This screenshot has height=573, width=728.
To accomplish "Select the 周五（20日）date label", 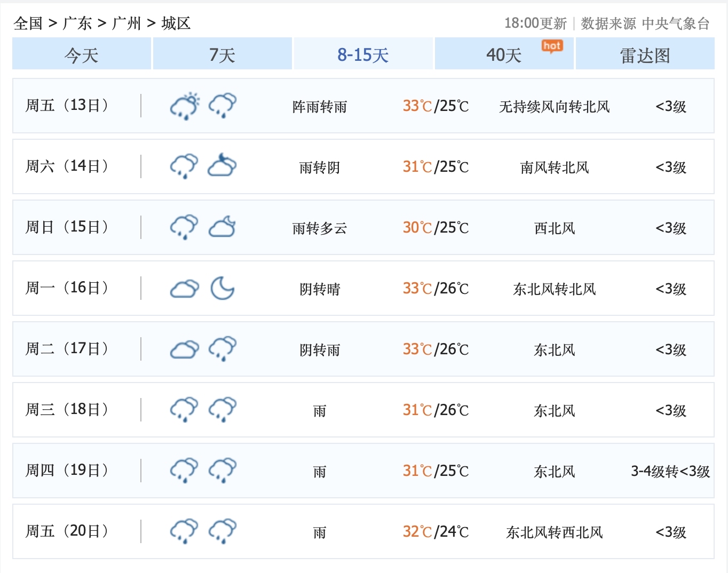I will (67, 531).
